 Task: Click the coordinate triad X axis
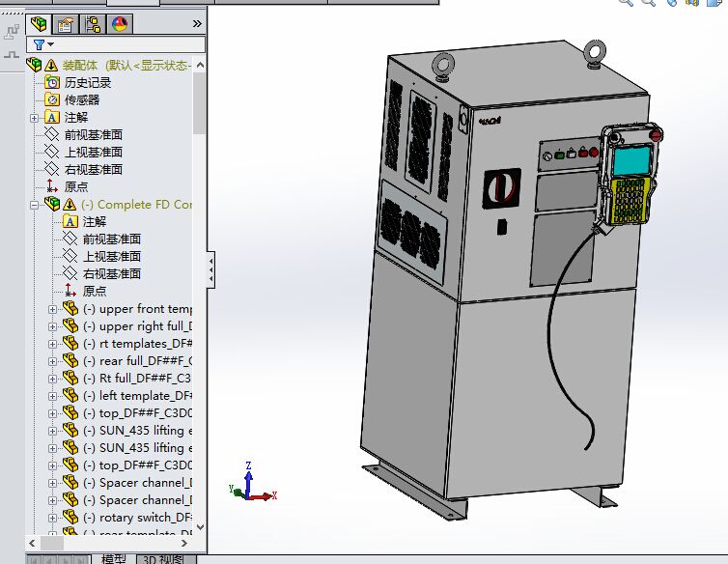coord(265,496)
